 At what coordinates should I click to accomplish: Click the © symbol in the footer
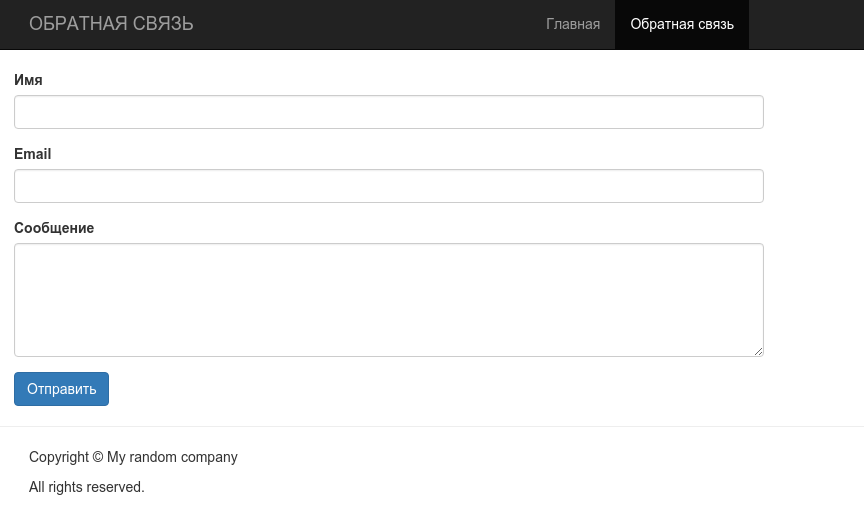click(x=98, y=457)
